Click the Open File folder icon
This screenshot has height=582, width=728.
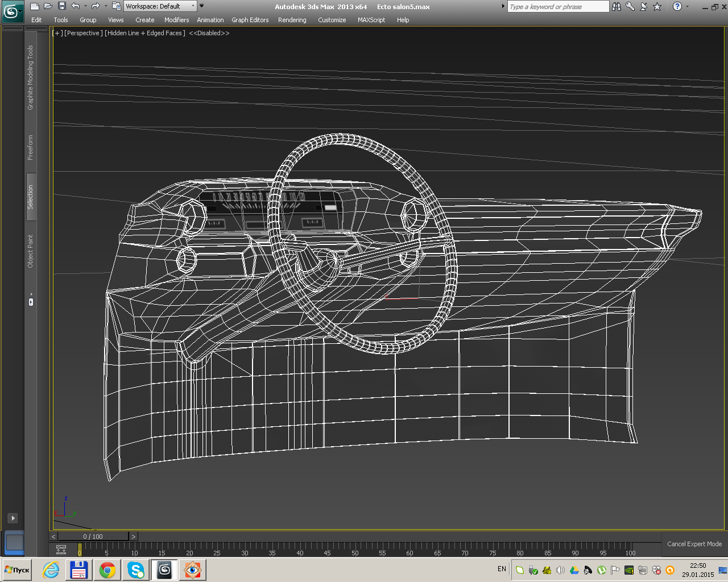[48, 6]
